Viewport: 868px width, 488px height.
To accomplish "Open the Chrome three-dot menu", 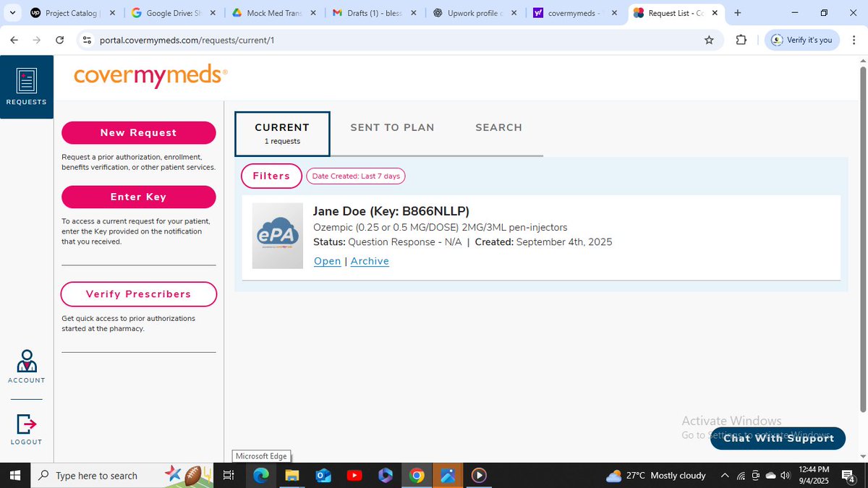I will (x=854, y=40).
